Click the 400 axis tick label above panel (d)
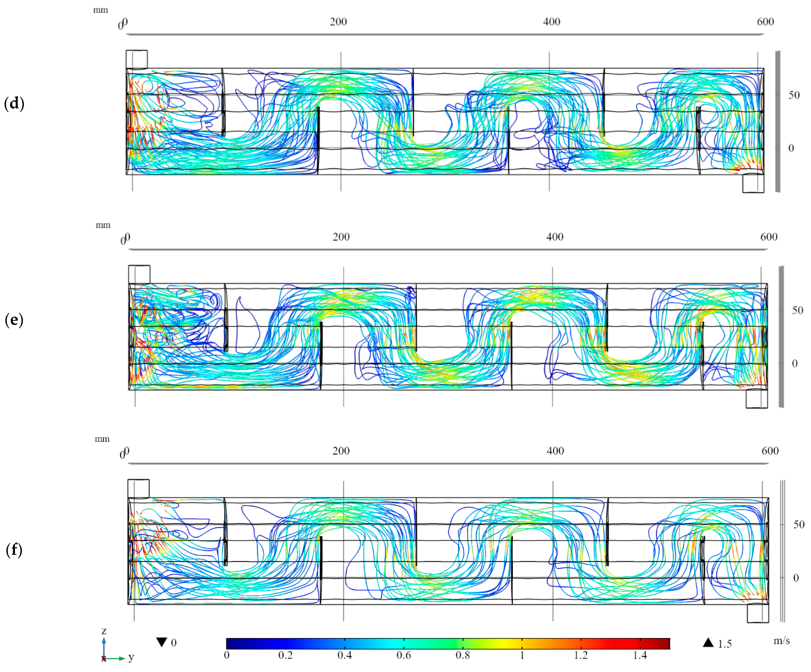The width and height of the screenshot is (811, 672). click(552, 22)
